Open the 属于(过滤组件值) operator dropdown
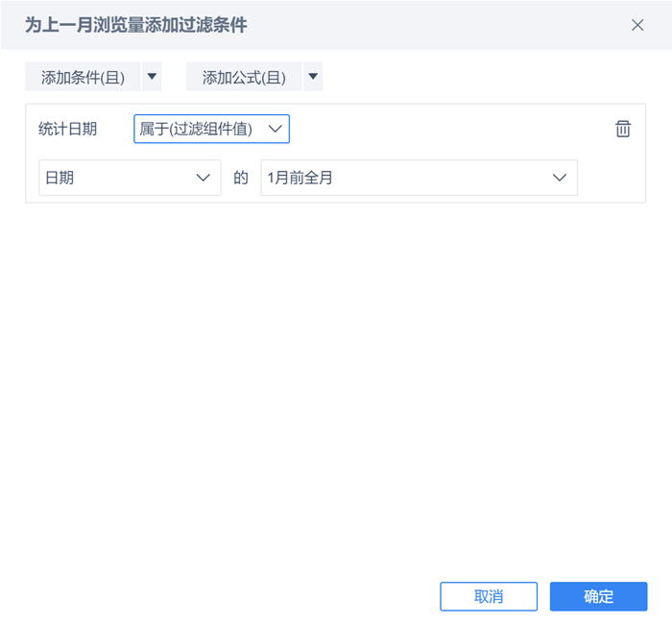This screenshot has width=672, height=624. [211, 129]
